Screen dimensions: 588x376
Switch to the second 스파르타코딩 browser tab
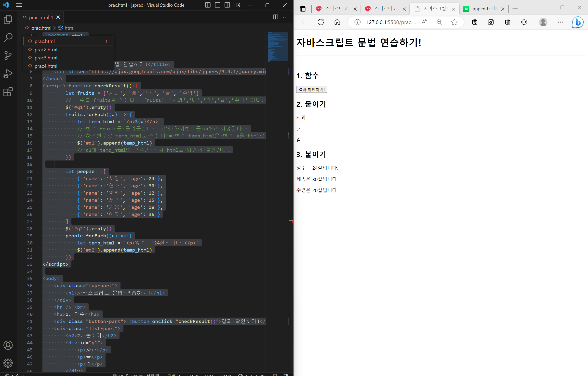pos(385,9)
